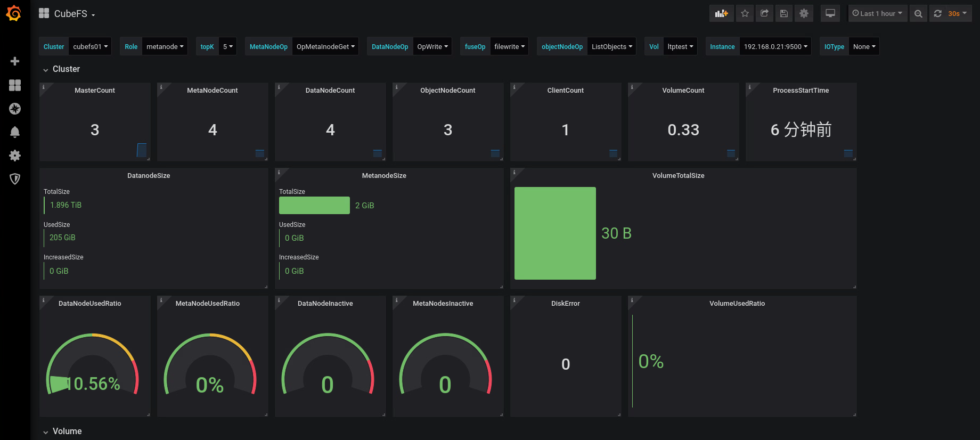Click the Share dashboard icon
Viewport: 980px width, 440px height.
pos(764,13)
